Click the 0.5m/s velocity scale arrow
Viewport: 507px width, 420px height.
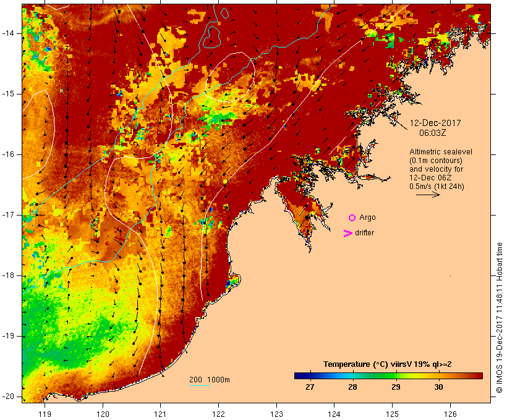[x=428, y=195]
